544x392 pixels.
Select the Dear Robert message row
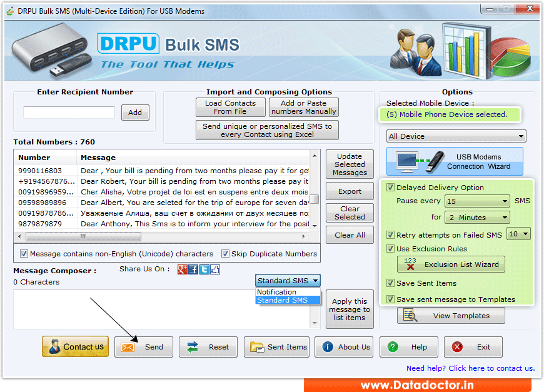pos(162,181)
